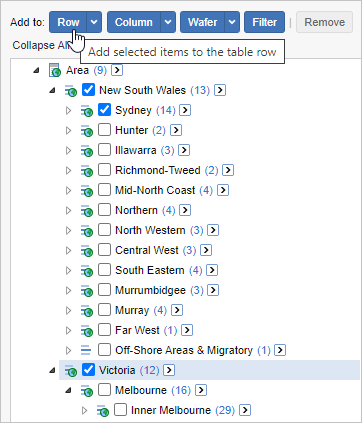Click the arrow button next to Mid-North Coast
The width and height of the screenshot is (362, 423).
click(x=223, y=190)
